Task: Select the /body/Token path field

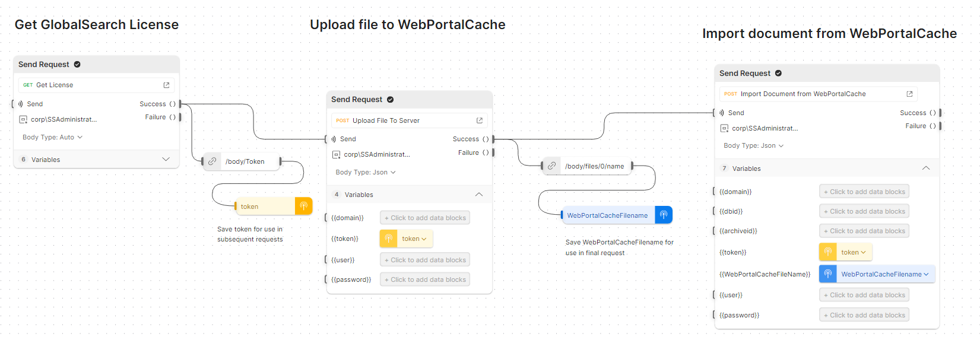Action: (245, 161)
